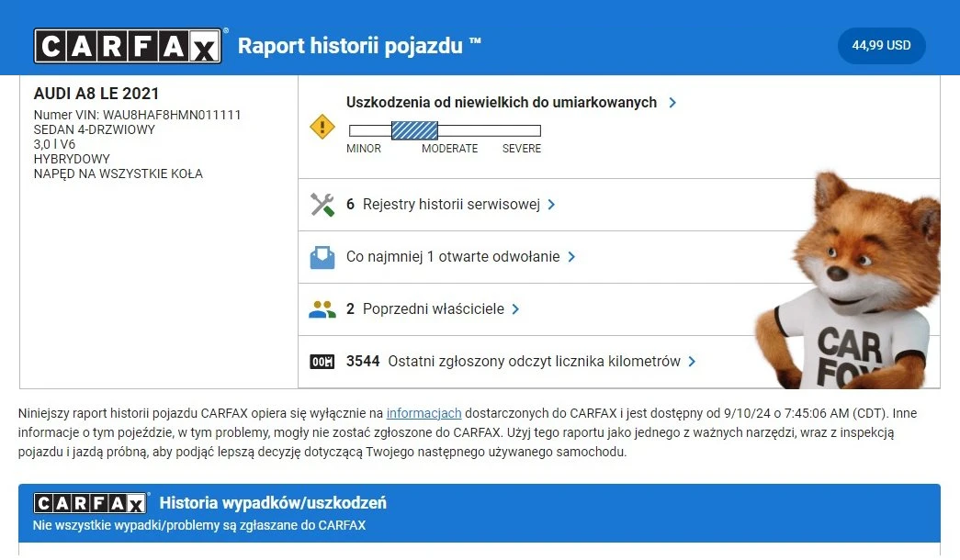Click the open recall envelope icon

[322, 257]
